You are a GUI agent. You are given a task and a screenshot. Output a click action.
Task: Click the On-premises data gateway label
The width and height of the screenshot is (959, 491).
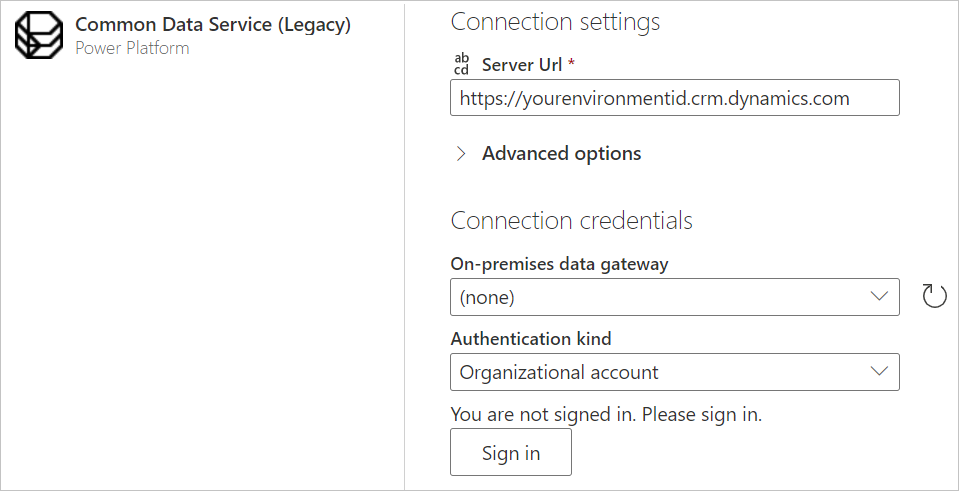tap(559, 264)
